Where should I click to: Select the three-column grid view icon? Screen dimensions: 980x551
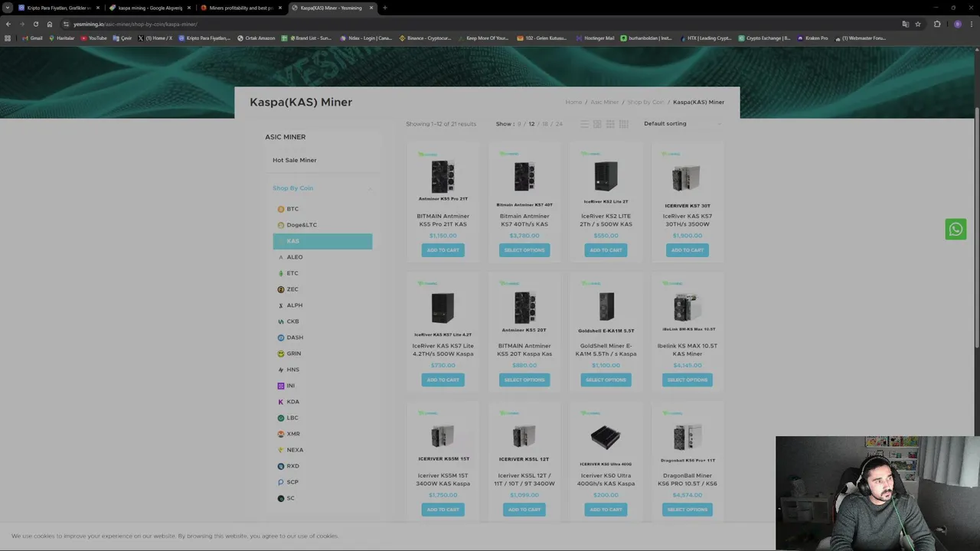pos(610,124)
